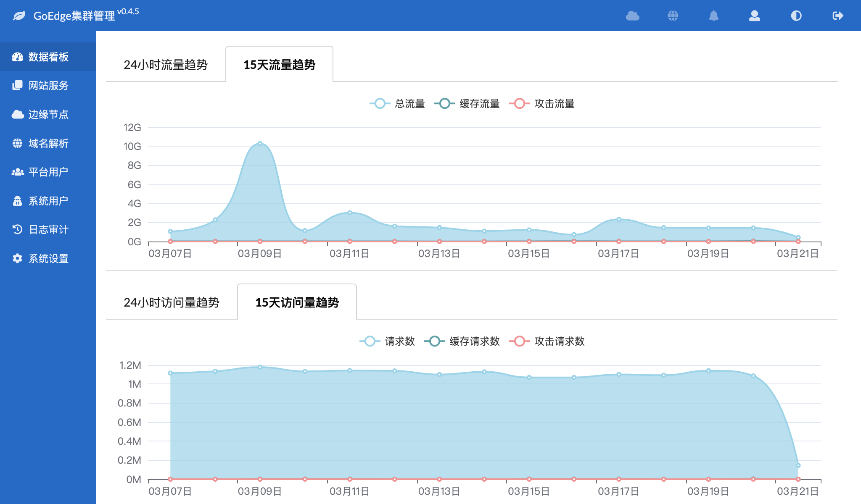Click the traffic peak point on 03月09日
861x504 pixels.
pyautogui.click(x=260, y=143)
